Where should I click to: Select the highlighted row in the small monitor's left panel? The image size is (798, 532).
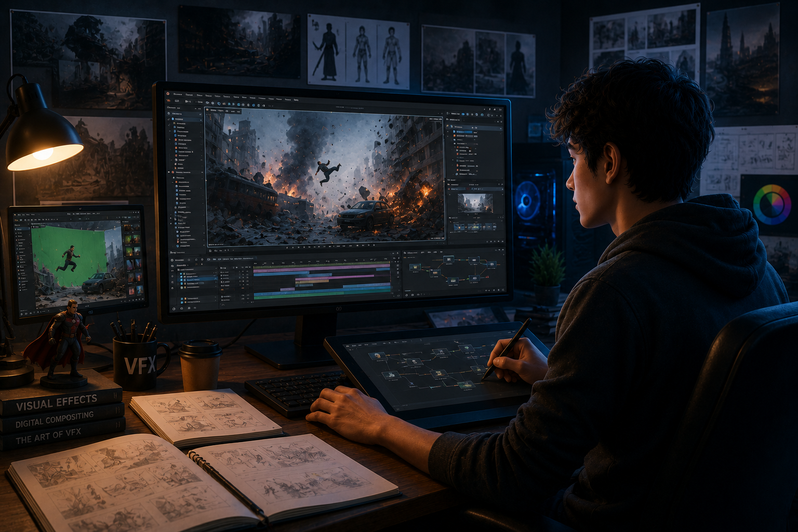(x=22, y=229)
